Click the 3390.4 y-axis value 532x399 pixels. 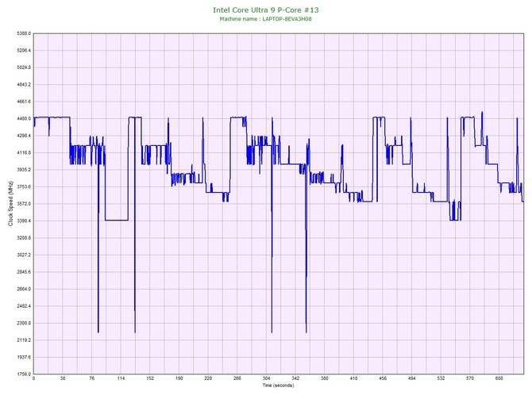(24, 221)
